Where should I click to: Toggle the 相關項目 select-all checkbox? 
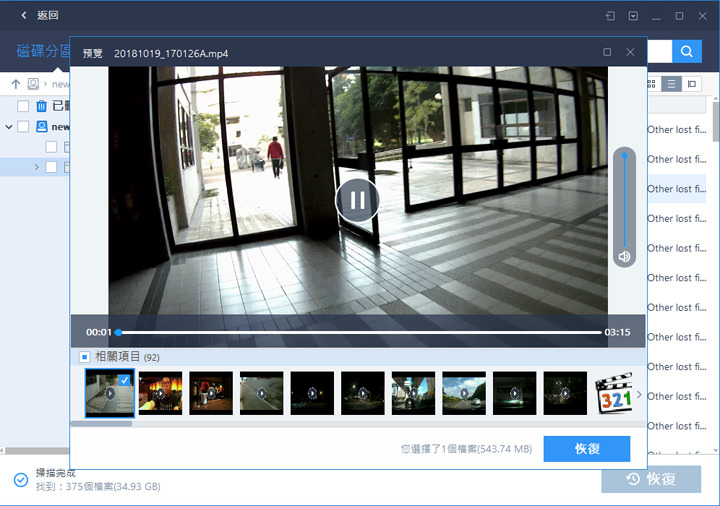coord(85,357)
